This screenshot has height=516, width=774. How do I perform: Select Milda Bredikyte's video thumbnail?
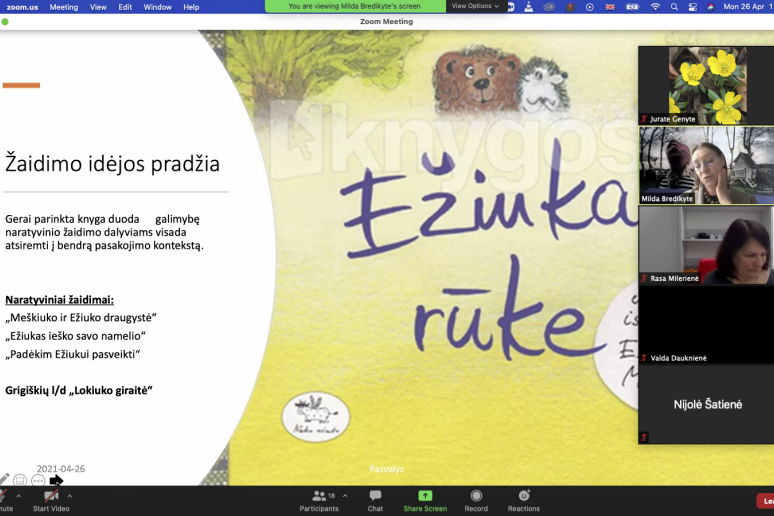(x=706, y=165)
